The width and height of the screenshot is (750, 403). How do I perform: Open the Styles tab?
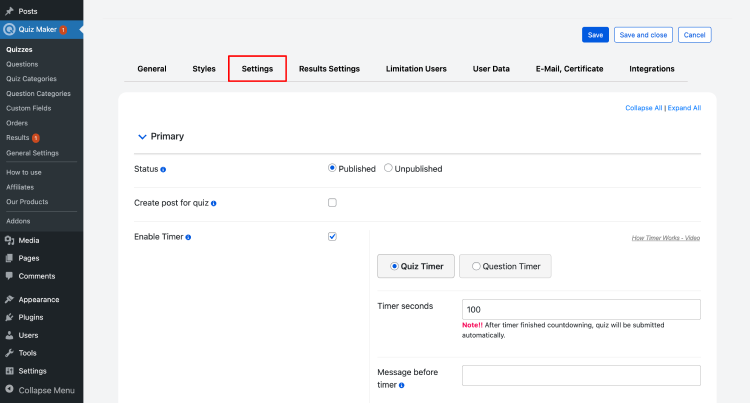(x=204, y=69)
